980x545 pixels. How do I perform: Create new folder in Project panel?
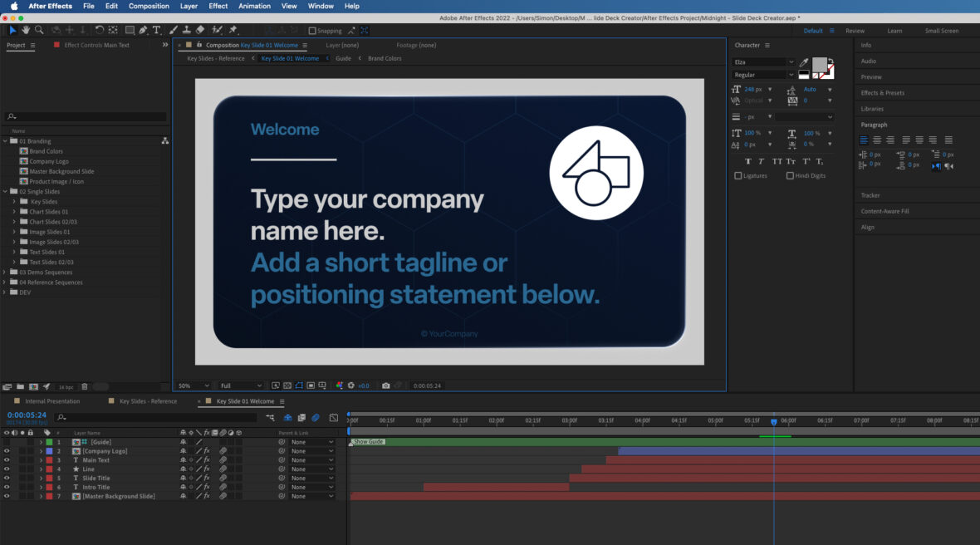point(20,387)
